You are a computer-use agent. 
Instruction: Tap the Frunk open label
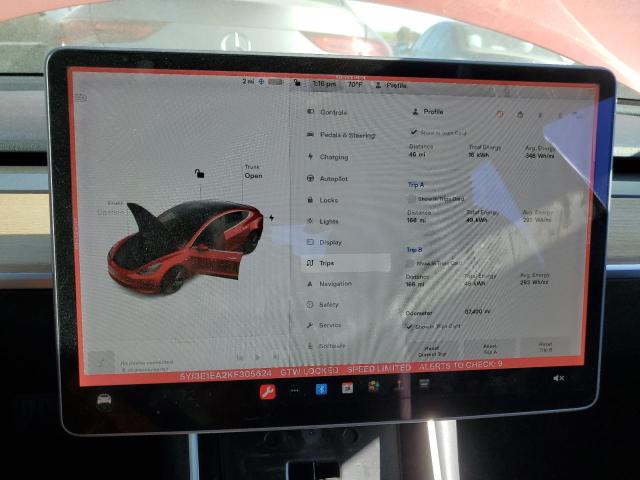(111, 209)
